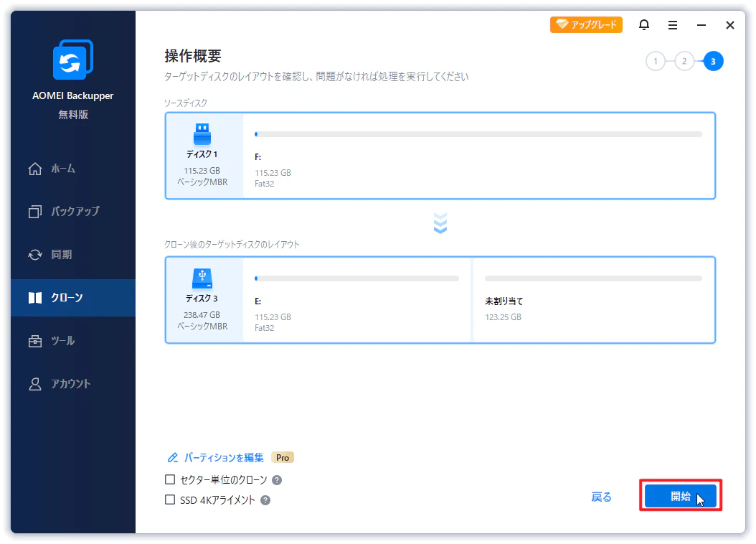
Task: Click the 238.47 GB disk size text
Action: click(x=202, y=315)
